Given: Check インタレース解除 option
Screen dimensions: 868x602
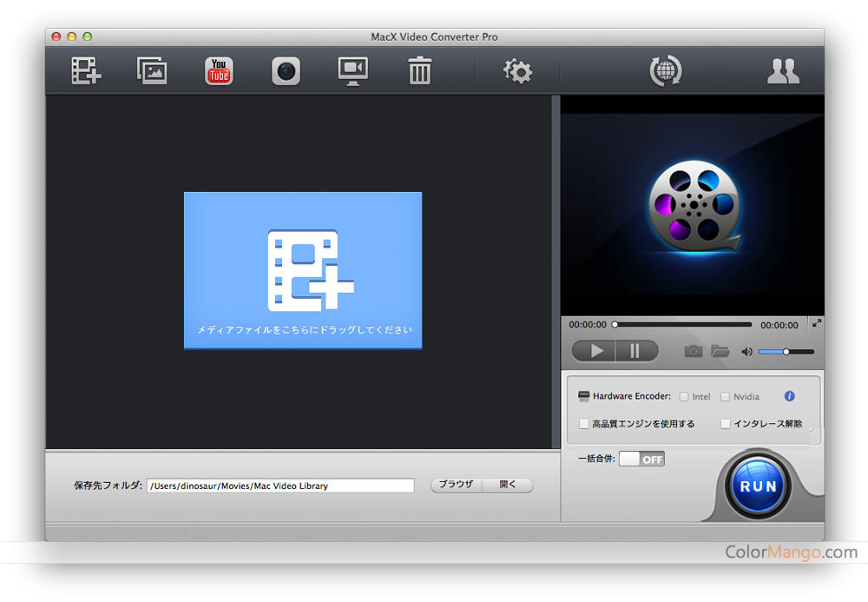Looking at the screenshot, I should (x=725, y=424).
